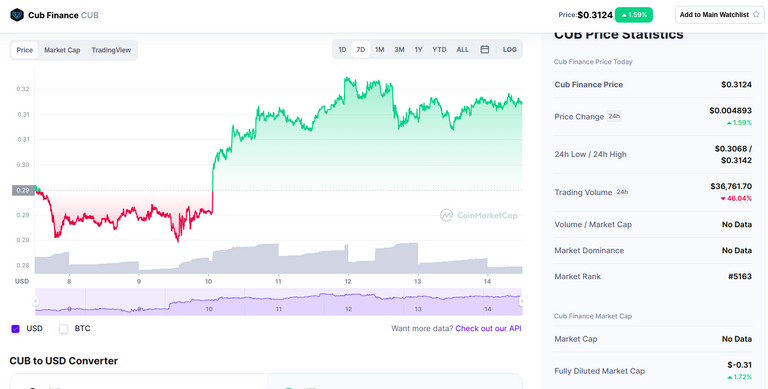Viewport: 768px width, 389px height.
Task: Check the BTC currency checkbox
Action: click(x=63, y=329)
